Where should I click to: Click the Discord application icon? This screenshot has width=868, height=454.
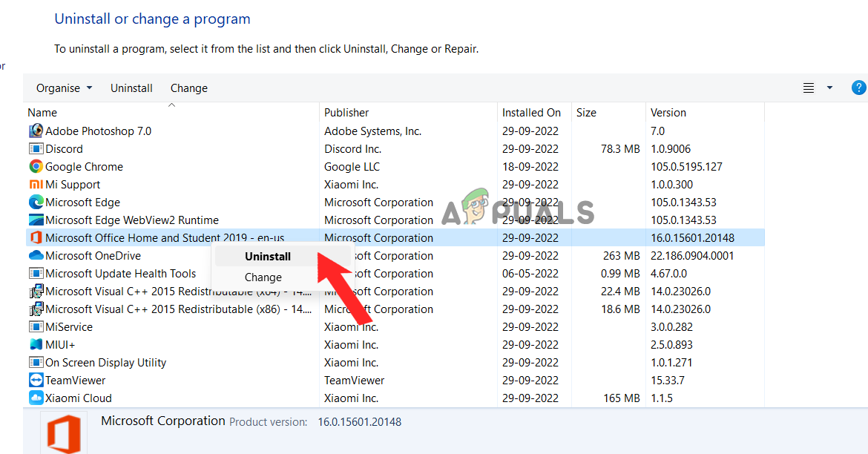click(36, 148)
